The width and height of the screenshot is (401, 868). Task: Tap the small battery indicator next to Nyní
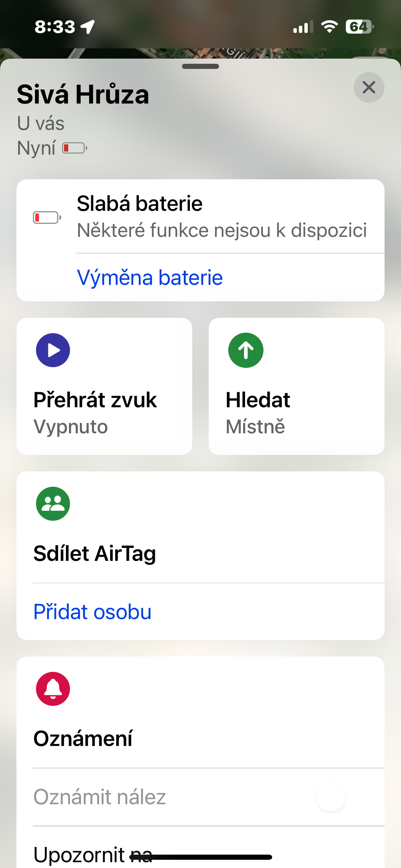click(75, 148)
